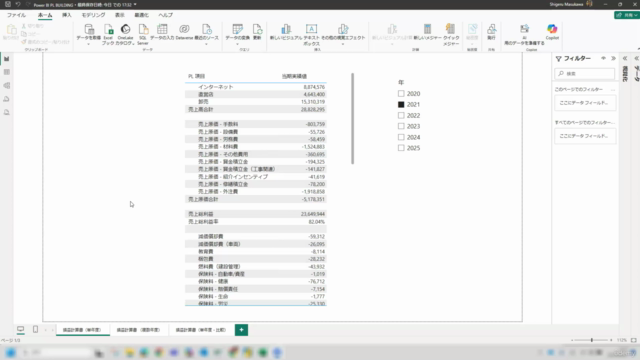Click the クイックメジャー icon
Viewport: 640px width, 360px height.
[451, 29]
